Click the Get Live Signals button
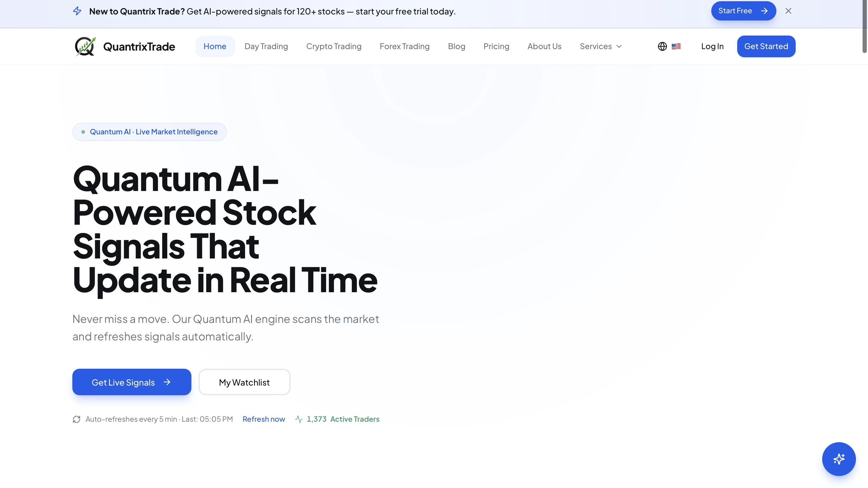Image resolution: width=868 pixels, height=488 pixels. [132, 382]
